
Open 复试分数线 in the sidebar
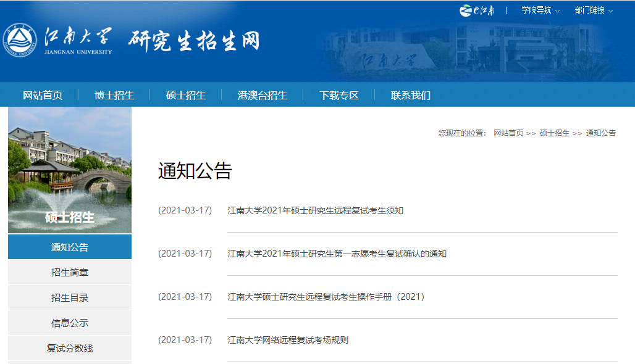pos(70,348)
